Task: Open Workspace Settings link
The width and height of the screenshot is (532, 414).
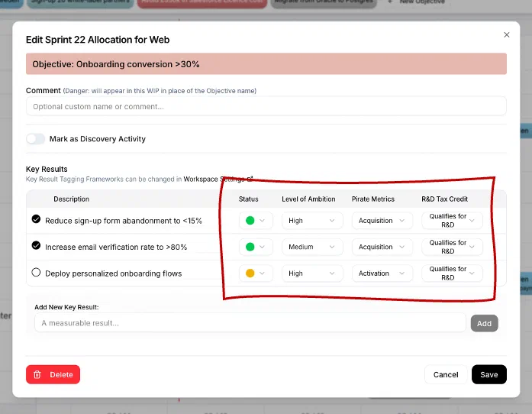Action: pos(218,179)
